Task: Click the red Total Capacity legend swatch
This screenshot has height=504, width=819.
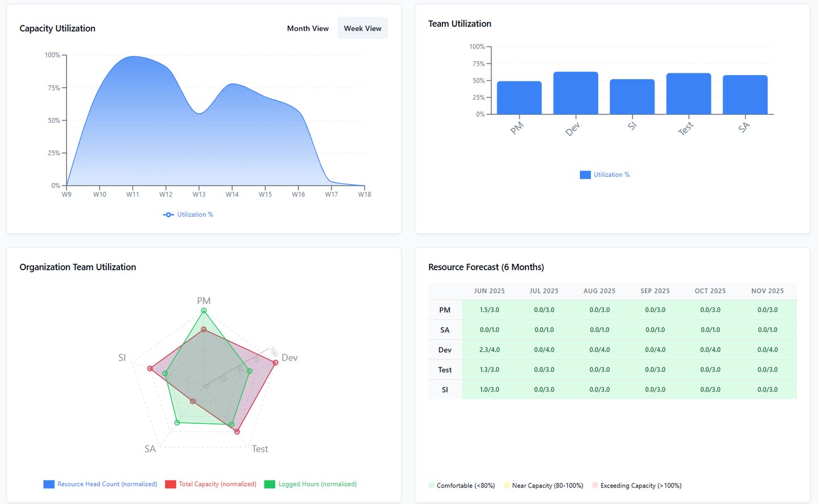Action: (171, 484)
